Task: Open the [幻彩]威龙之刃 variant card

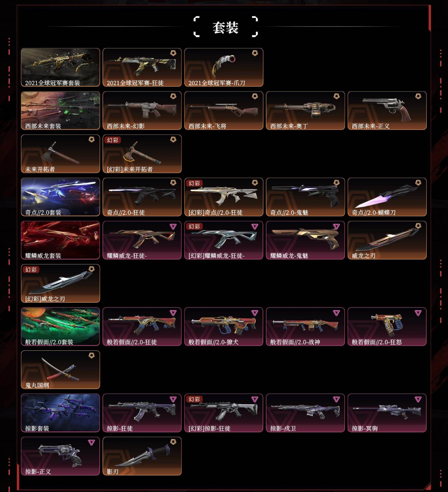Action: point(60,283)
